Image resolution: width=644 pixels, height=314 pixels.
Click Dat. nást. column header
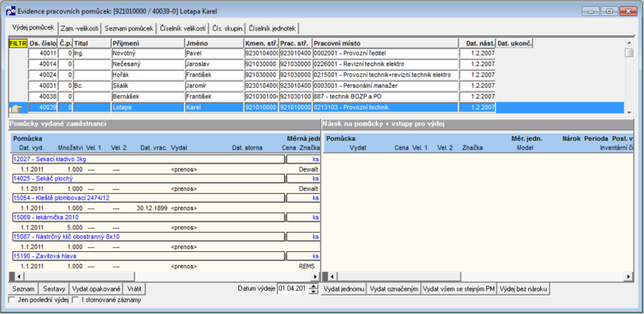[477, 43]
